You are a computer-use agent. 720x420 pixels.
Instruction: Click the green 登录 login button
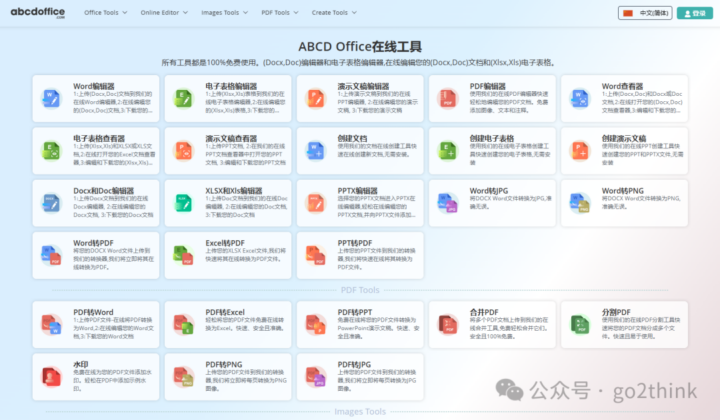[695, 13]
